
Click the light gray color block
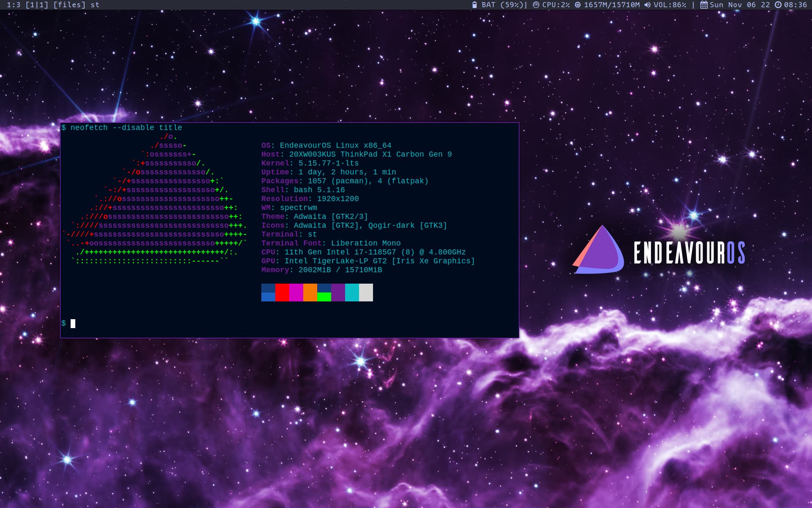[366, 293]
